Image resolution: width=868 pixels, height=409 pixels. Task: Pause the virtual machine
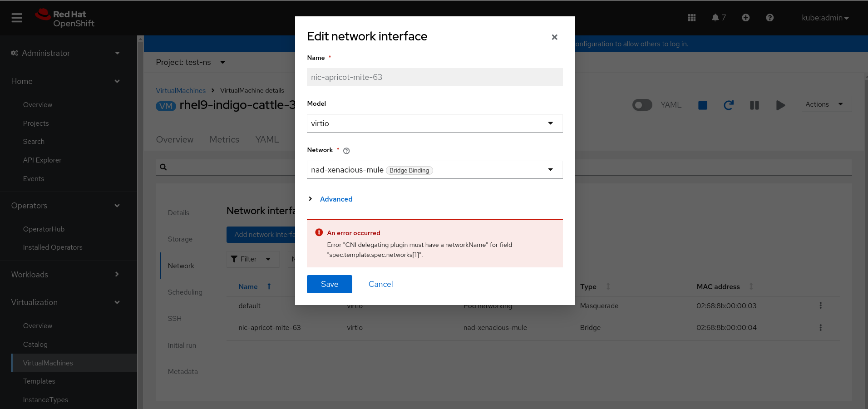tap(754, 105)
